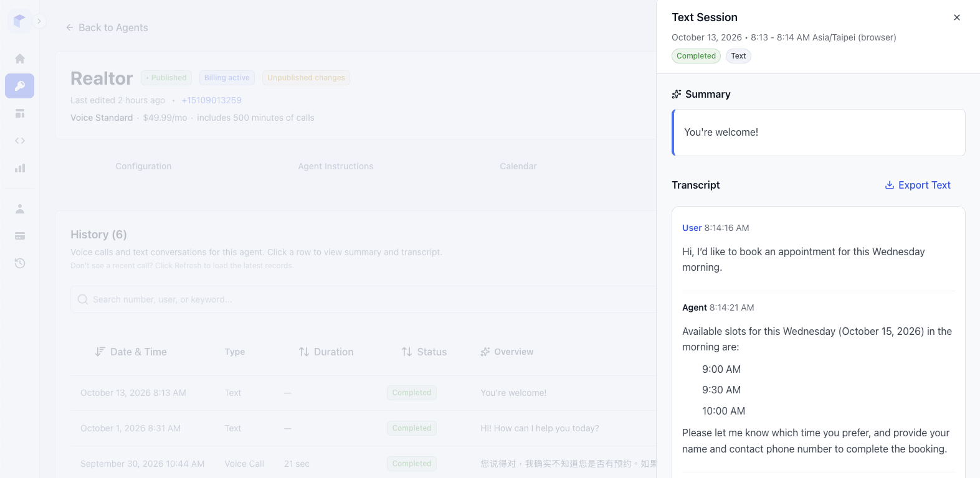
Task: Open the bar chart analytics sidebar icon
Action: tap(20, 168)
